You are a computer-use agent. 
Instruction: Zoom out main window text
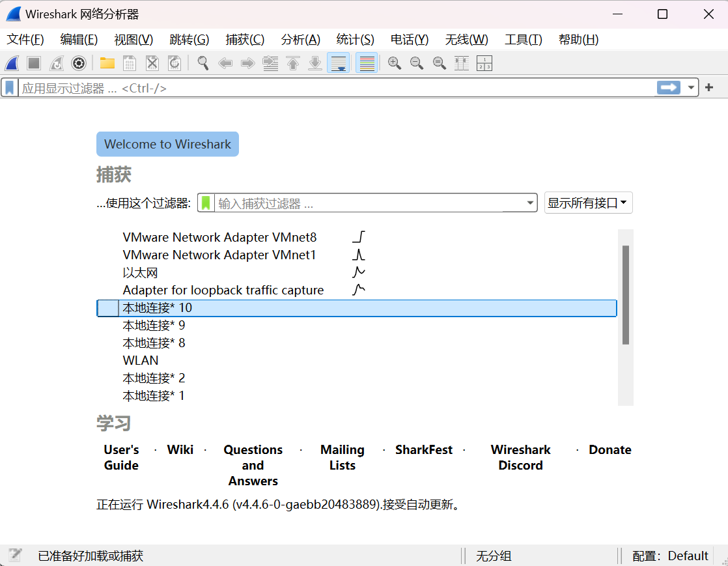coord(417,63)
